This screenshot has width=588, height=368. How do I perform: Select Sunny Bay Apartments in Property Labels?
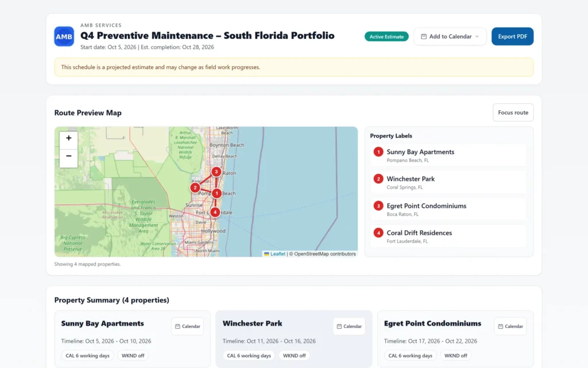(x=448, y=155)
